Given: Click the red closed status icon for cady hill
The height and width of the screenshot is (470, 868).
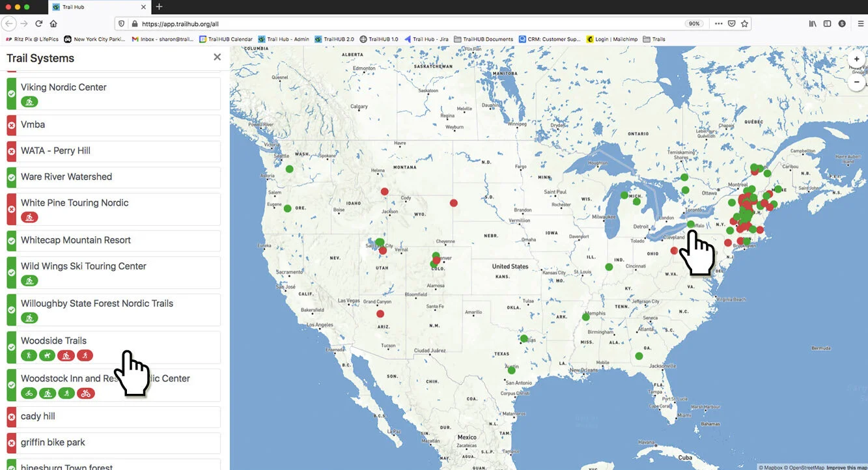Looking at the screenshot, I should click(11, 417).
